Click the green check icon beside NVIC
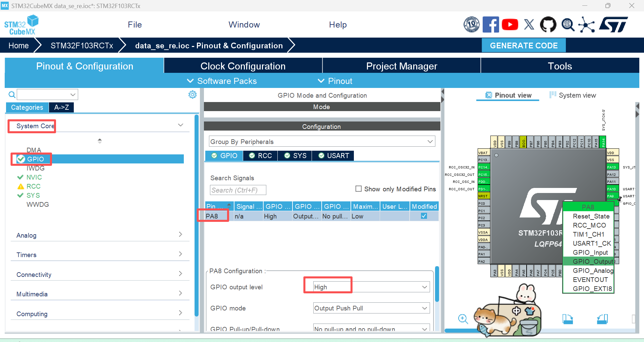Image resolution: width=644 pixels, height=342 pixels. coord(20,177)
